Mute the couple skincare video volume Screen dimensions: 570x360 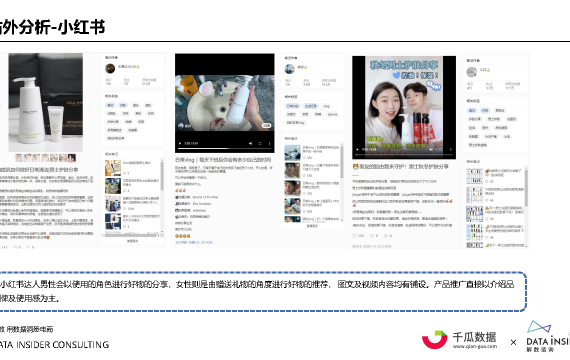click(431, 149)
